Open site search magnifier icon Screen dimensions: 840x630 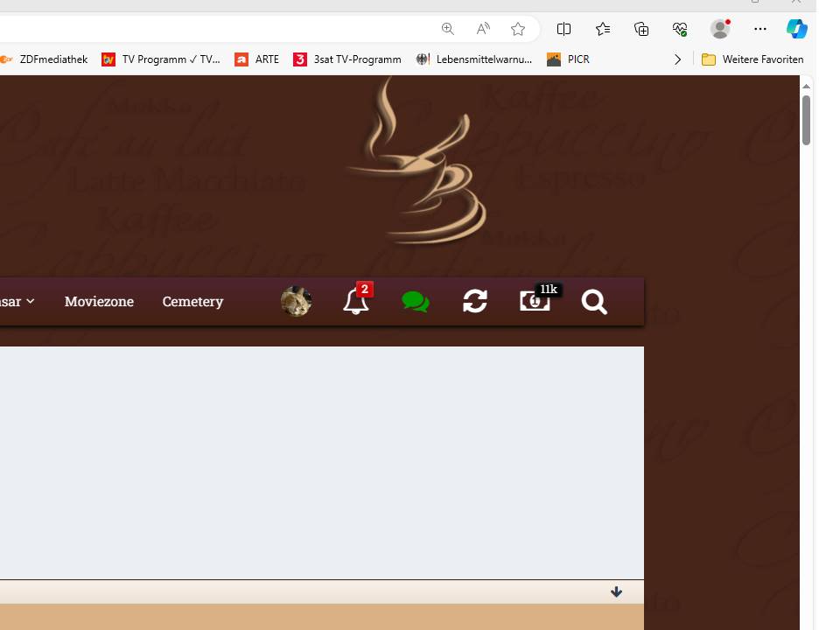[594, 302]
